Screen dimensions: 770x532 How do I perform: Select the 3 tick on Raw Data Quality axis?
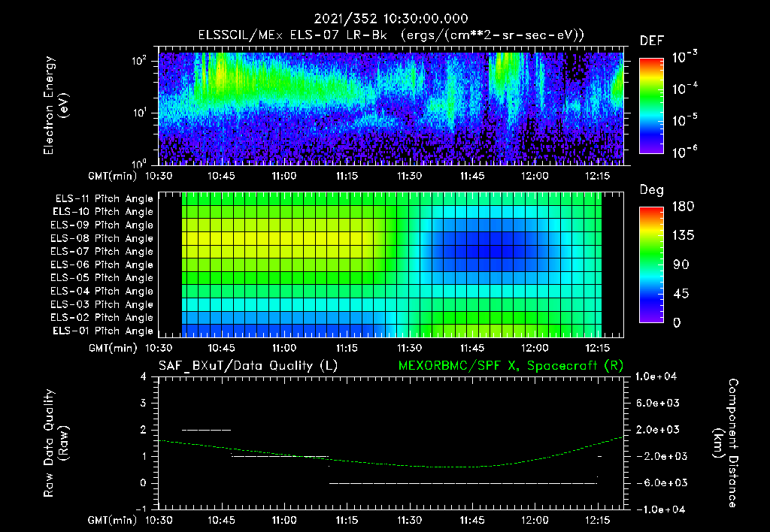pos(143,404)
